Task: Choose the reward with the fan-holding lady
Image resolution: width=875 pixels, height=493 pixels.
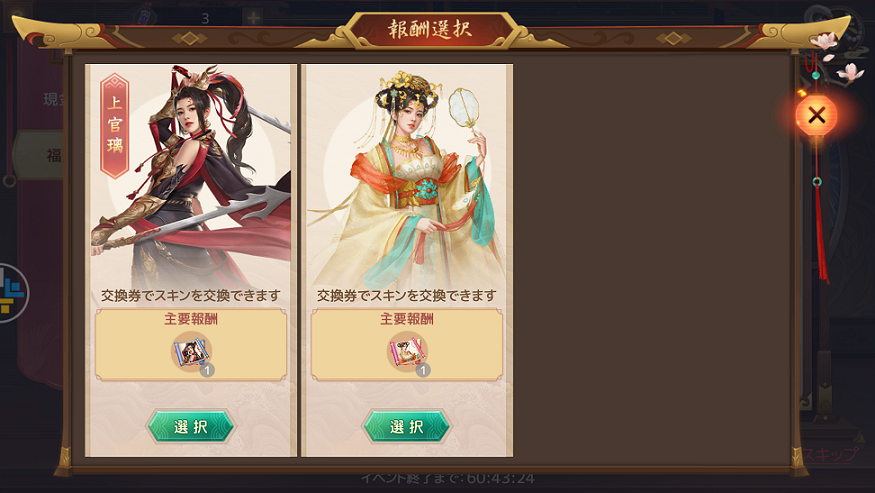Action: pos(407,427)
